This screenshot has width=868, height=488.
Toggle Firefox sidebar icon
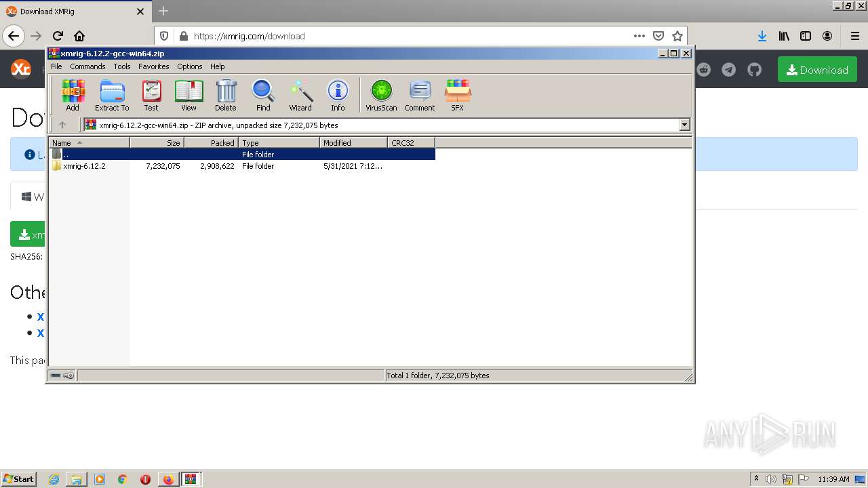pos(806,36)
